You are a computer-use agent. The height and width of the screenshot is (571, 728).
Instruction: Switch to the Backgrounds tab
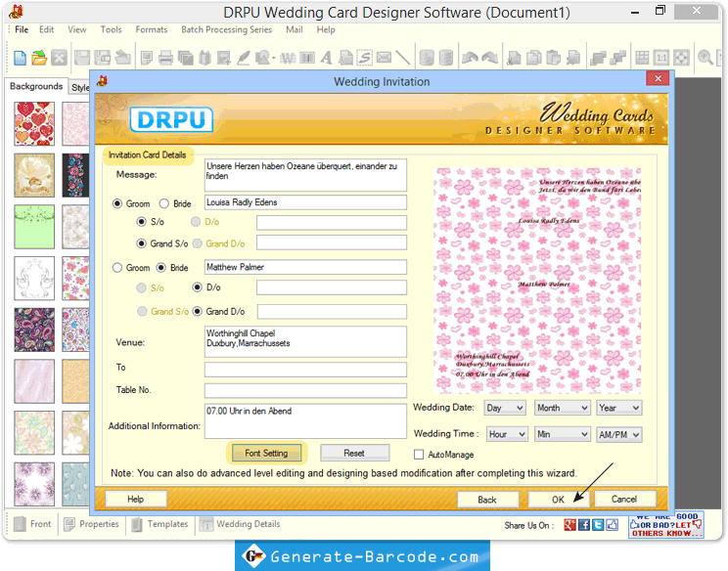(x=36, y=86)
